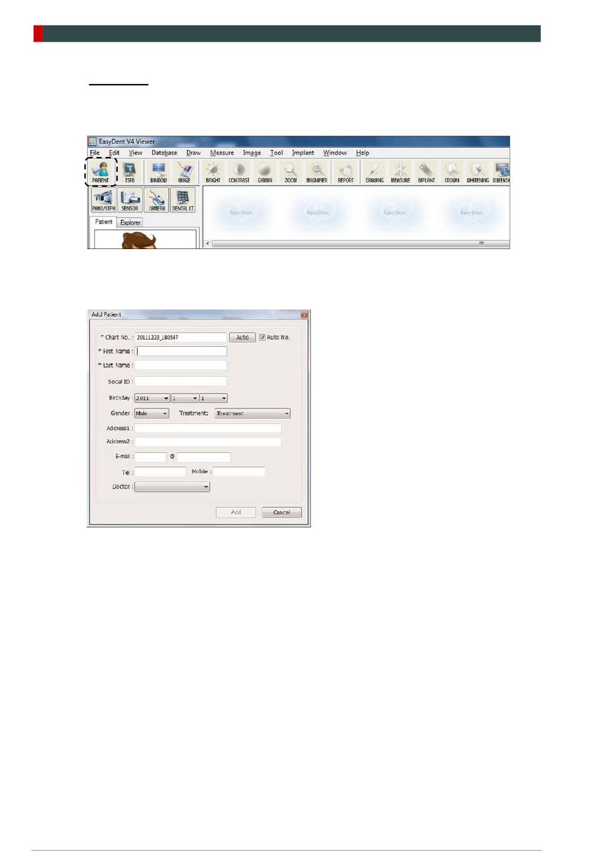592x868 pixels.
Task: Open the Database menu
Action: tap(164, 153)
